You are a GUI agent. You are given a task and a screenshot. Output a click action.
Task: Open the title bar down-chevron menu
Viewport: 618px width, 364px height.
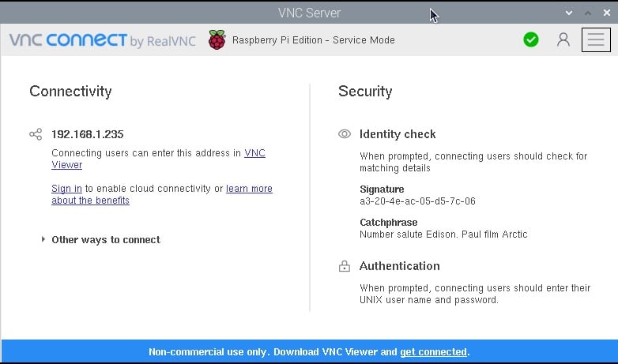(569, 13)
